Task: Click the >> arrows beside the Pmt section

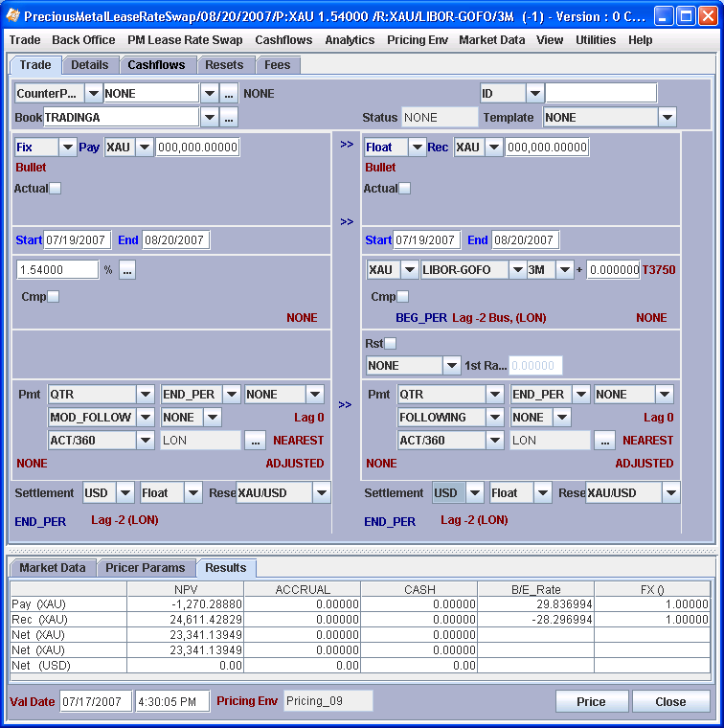Action: point(345,405)
